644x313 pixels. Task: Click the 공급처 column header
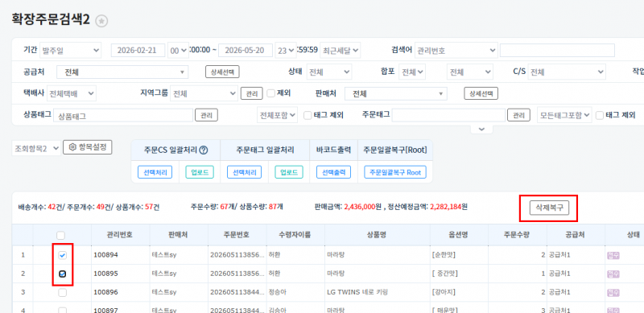576,235
